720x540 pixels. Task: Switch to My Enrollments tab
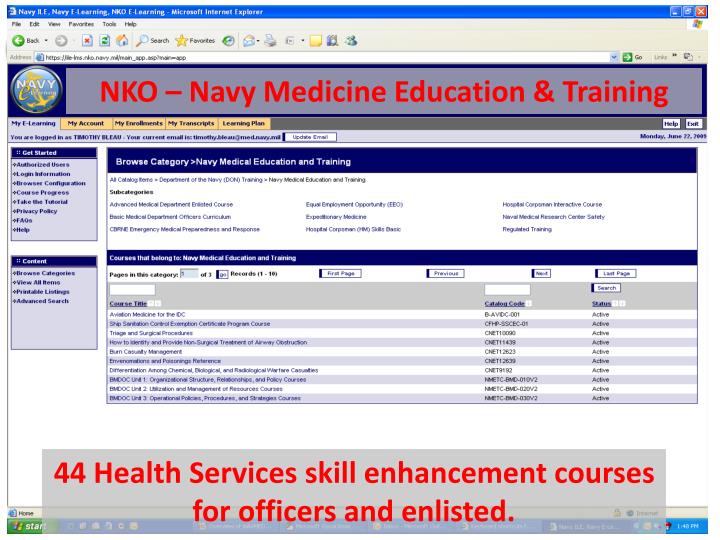click(139, 124)
